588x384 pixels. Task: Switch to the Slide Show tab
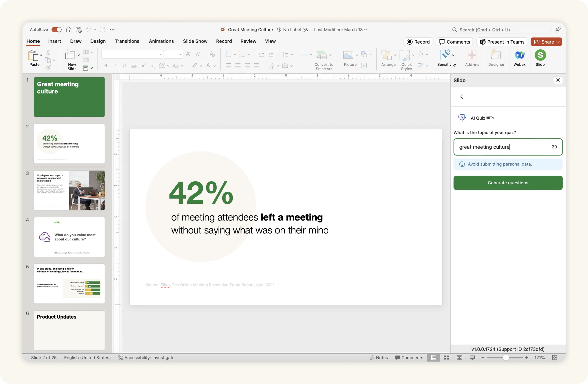pyautogui.click(x=195, y=41)
